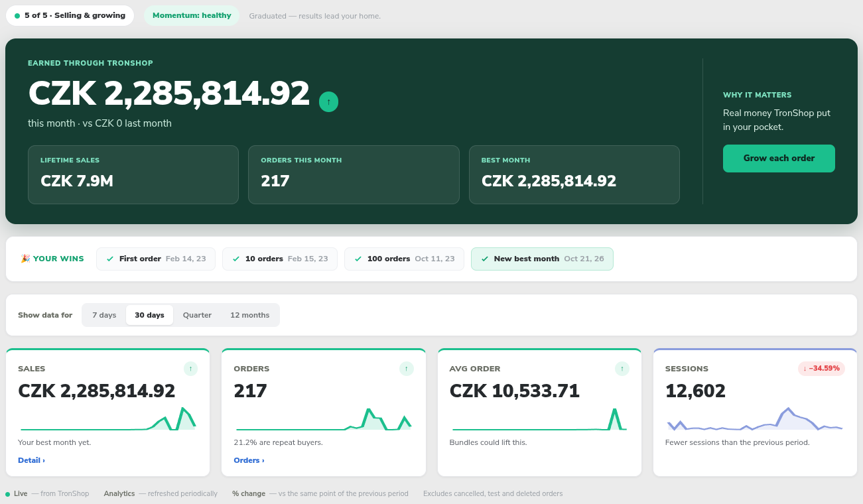Open the Orders link on Orders card

pyautogui.click(x=249, y=460)
